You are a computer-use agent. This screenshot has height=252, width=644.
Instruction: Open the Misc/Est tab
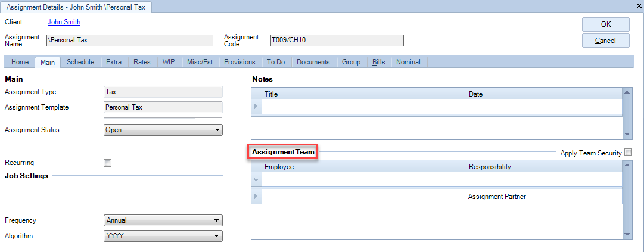[x=200, y=62]
